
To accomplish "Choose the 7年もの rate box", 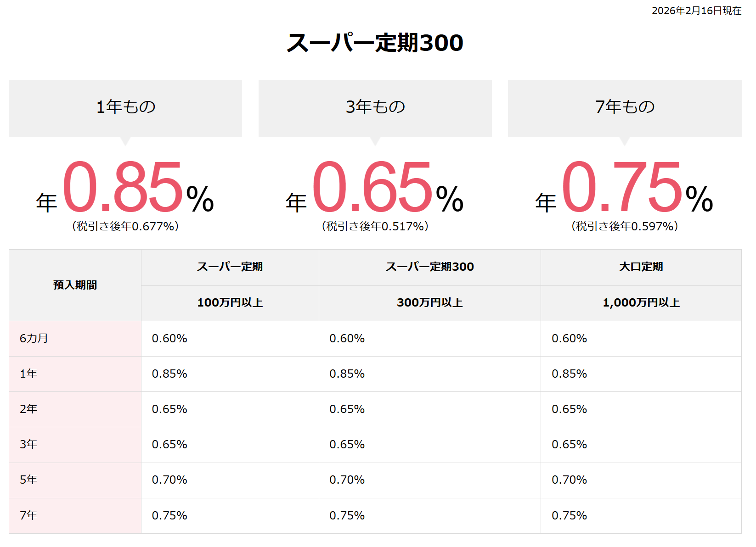I will click(x=625, y=107).
